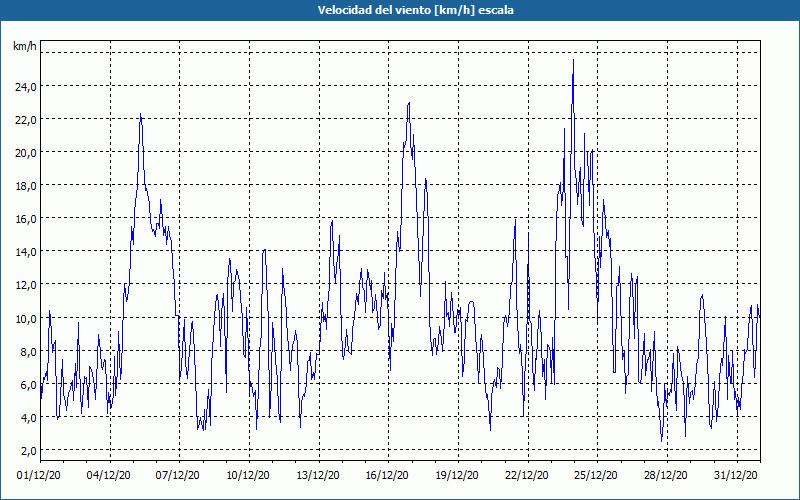Click the chart title 'Velocidad del viento [km/h] escala'
Viewport: 800px width, 500px height.
click(415, 10)
